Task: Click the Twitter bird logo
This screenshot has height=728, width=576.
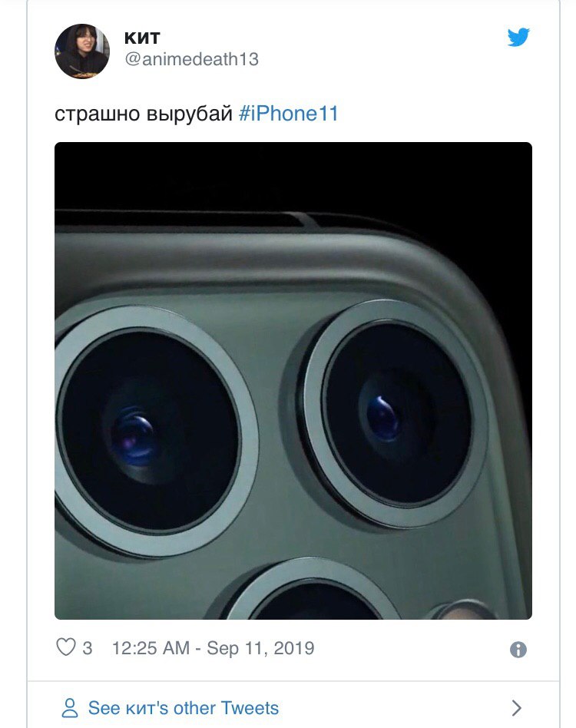Action: tap(518, 37)
